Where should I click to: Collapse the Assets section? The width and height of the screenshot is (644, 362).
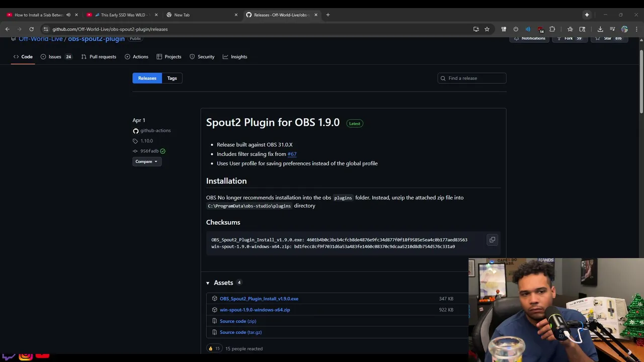click(x=207, y=283)
